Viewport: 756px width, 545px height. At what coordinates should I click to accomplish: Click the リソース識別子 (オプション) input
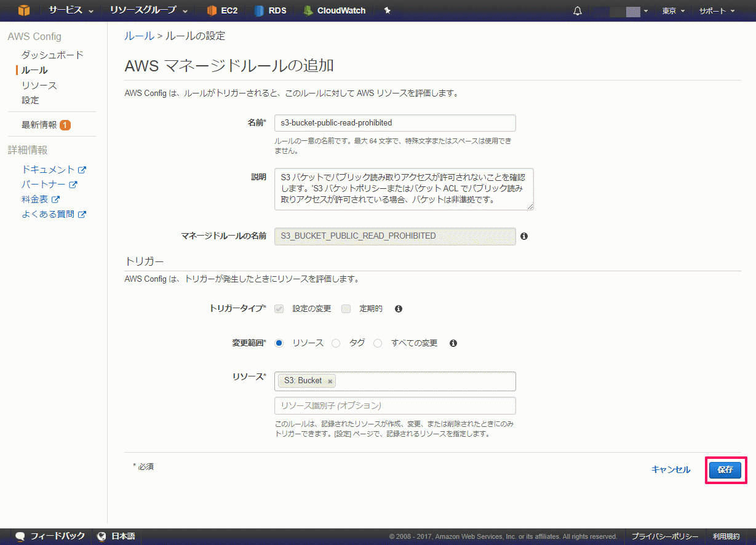pyautogui.click(x=395, y=406)
